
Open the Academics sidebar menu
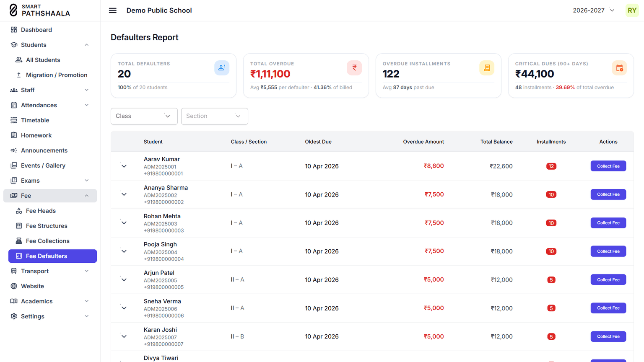pos(50,301)
